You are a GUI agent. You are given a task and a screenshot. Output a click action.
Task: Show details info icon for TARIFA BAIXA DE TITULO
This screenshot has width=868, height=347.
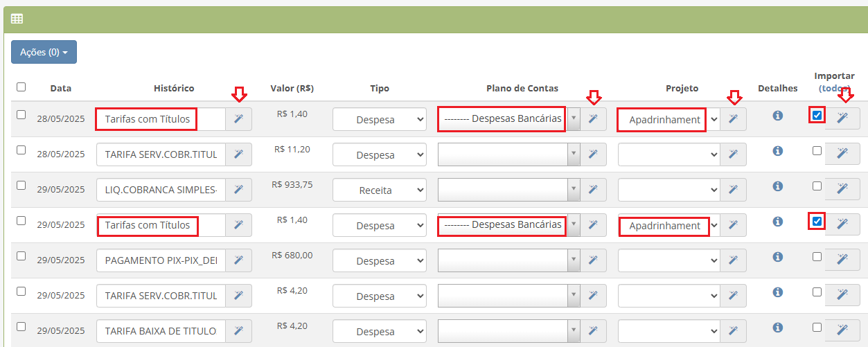[x=778, y=327]
